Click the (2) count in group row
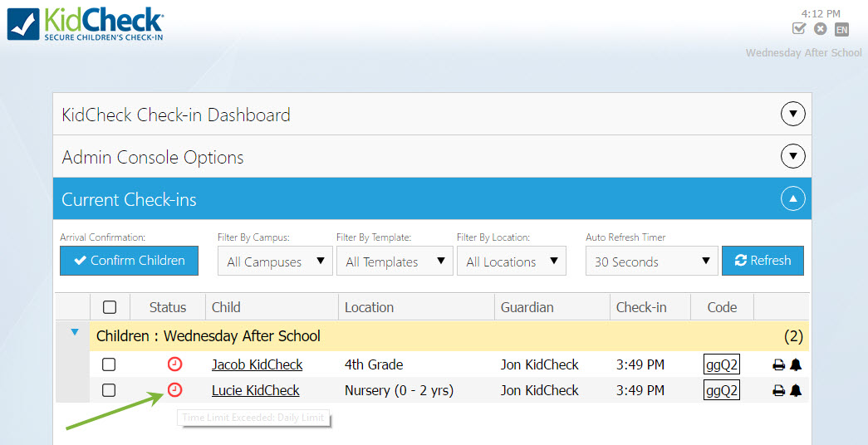 (793, 336)
